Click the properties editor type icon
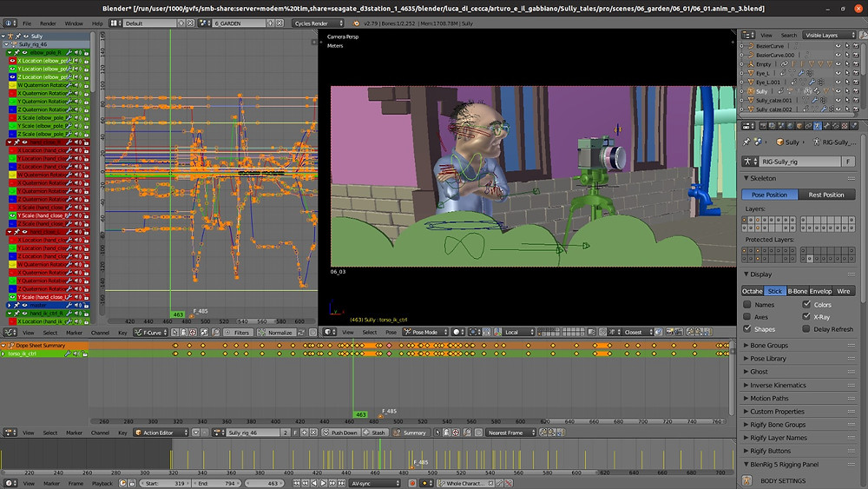The width and height of the screenshot is (868, 489). [746, 126]
